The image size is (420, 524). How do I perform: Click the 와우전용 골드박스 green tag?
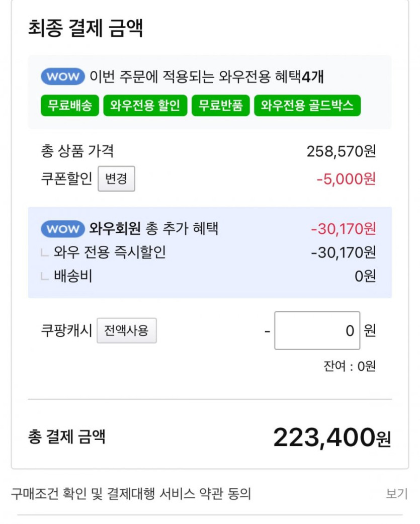[x=307, y=106]
